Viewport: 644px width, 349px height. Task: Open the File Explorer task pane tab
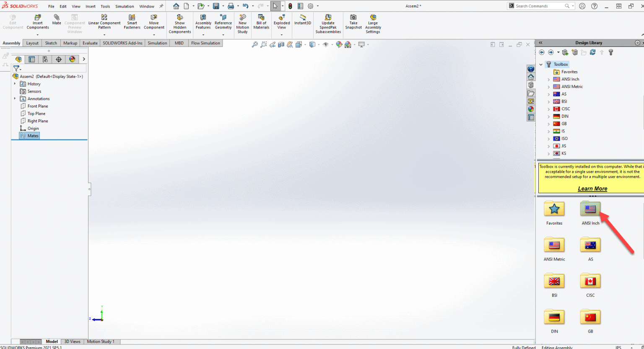pos(531,93)
